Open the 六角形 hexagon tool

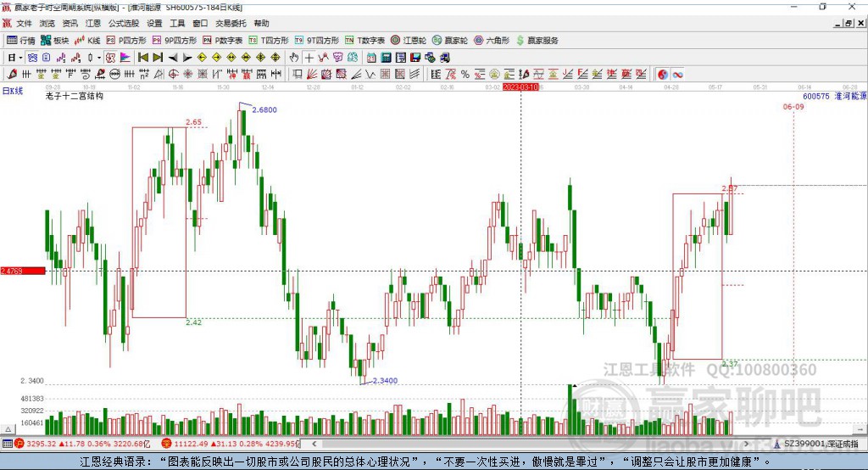pyautogui.click(x=492, y=41)
